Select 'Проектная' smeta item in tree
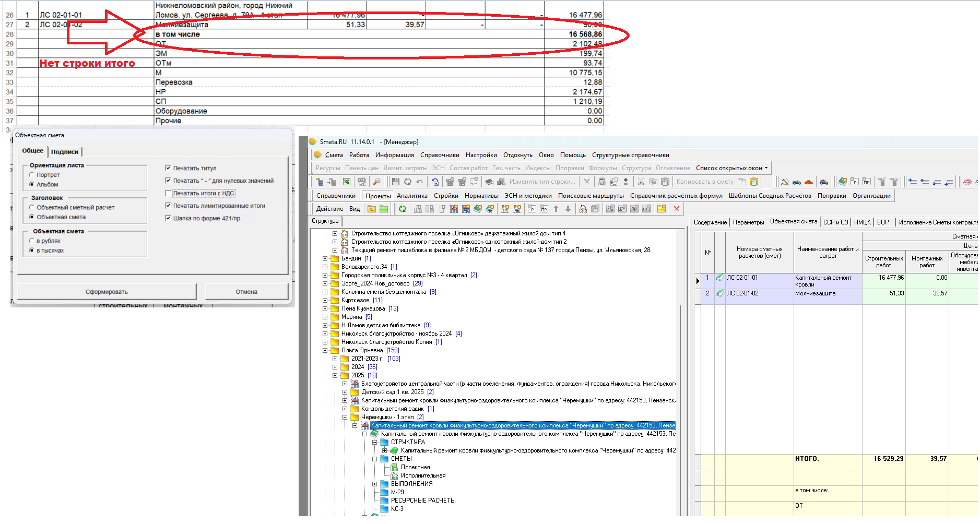The image size is (980, 524). pos(415,467)
